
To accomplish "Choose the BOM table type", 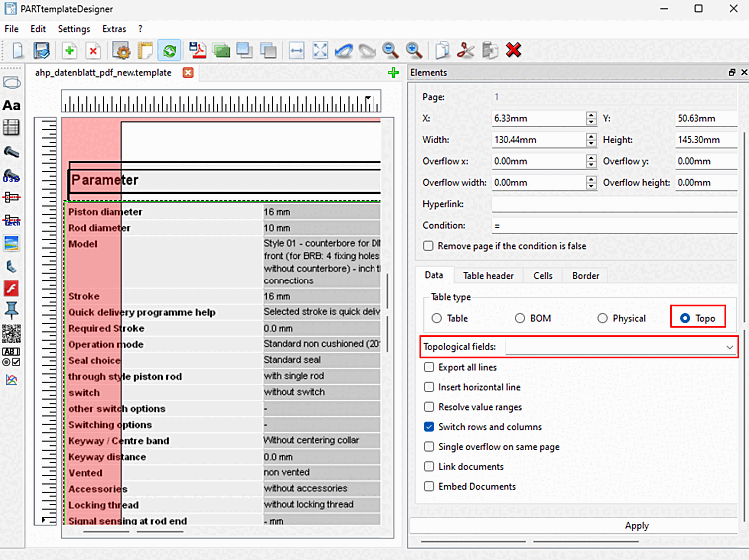I will 520,318.
